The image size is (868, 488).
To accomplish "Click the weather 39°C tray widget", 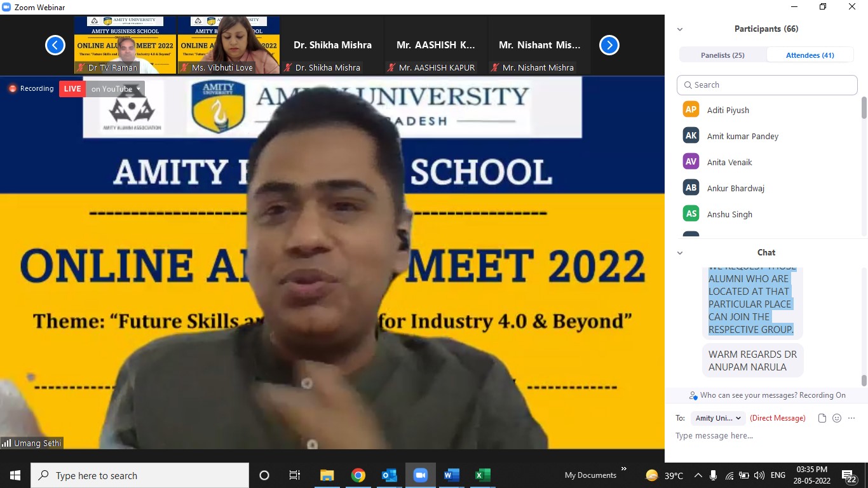I will tap(664, 475).
